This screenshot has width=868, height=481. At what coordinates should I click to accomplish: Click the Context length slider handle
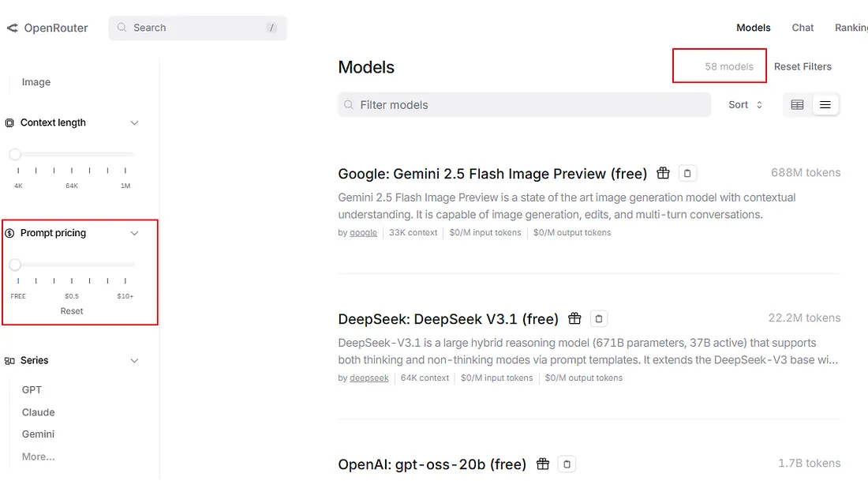[15, 154]
